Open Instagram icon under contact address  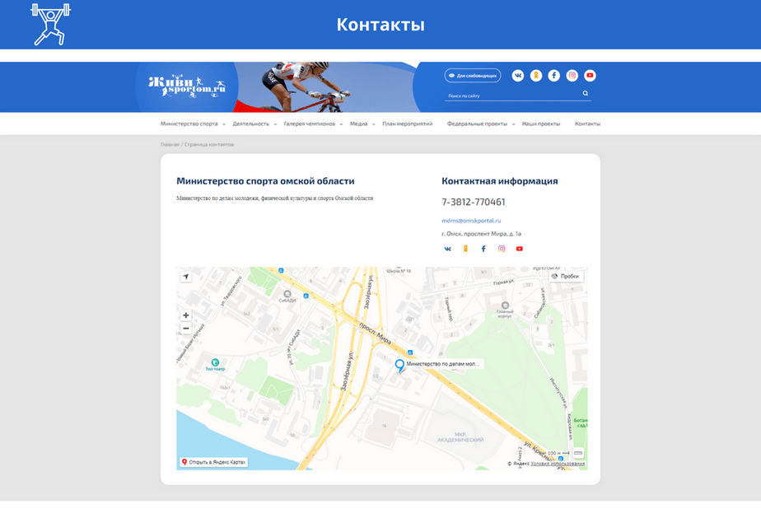click(x=502, y=249)
